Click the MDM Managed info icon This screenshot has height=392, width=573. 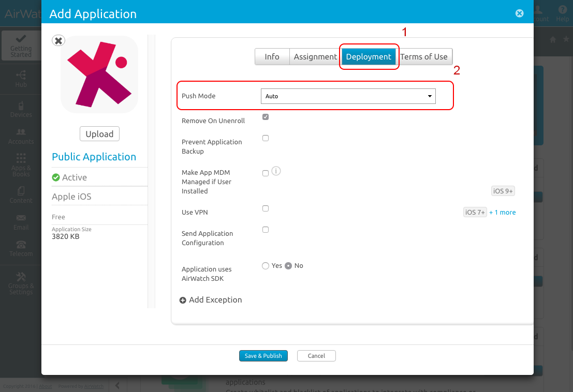click(x=276, y=171)
